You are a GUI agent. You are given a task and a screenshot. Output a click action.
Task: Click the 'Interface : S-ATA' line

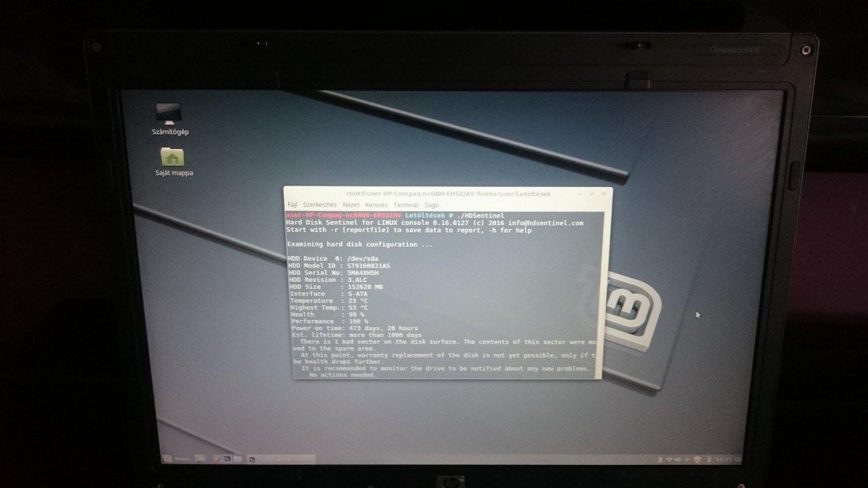pos(329,293)
